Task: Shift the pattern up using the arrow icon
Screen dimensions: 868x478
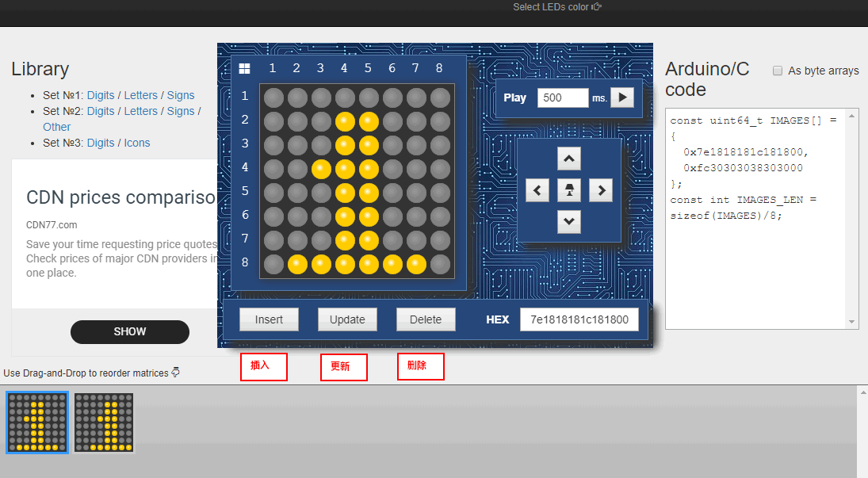Action: click(x=568, y=158)
